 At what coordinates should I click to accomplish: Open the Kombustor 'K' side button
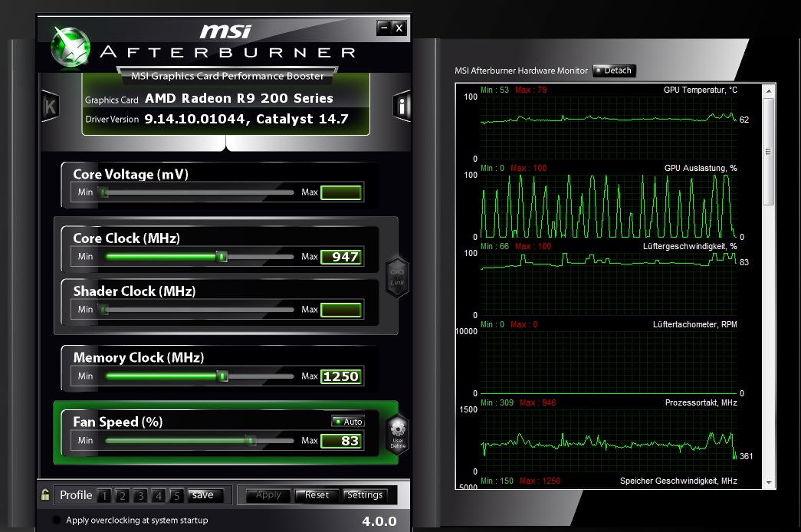point(50,107)
